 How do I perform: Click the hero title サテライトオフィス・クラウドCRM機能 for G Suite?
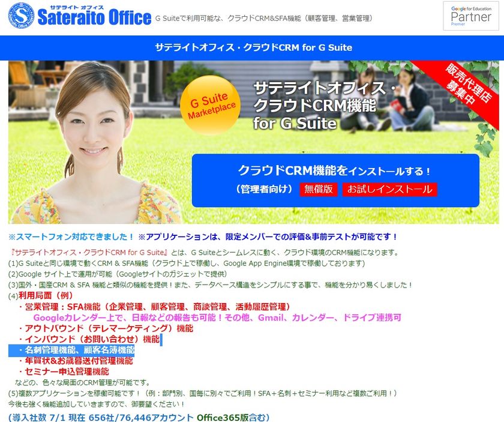(325, 106)
